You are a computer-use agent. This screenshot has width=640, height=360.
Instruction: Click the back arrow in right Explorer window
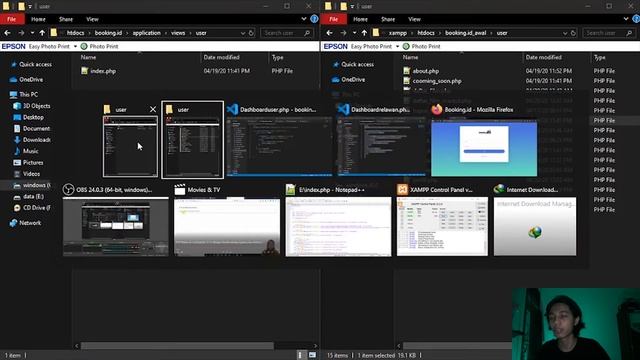[329, 33]
